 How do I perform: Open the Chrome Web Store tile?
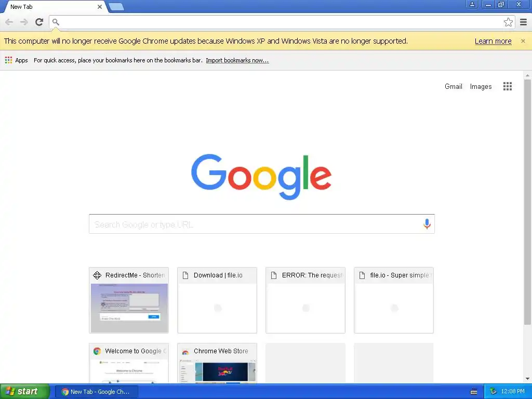217,363
